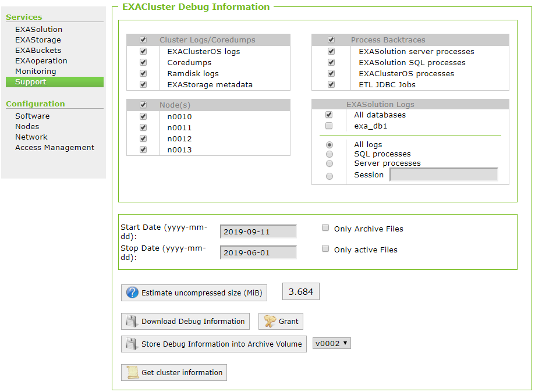The height and width of the screenshot is (392, 535).
Task: Open EXAoperation in Services menu
Action: 41,61
